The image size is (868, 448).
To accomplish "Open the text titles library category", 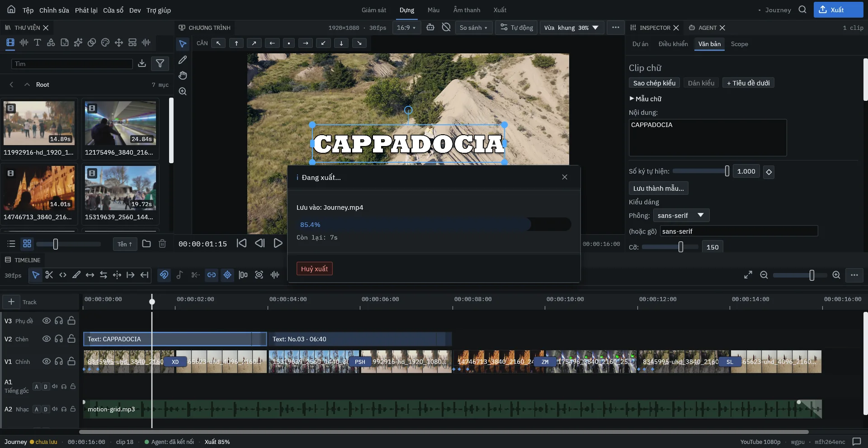I will coord(38,42).
